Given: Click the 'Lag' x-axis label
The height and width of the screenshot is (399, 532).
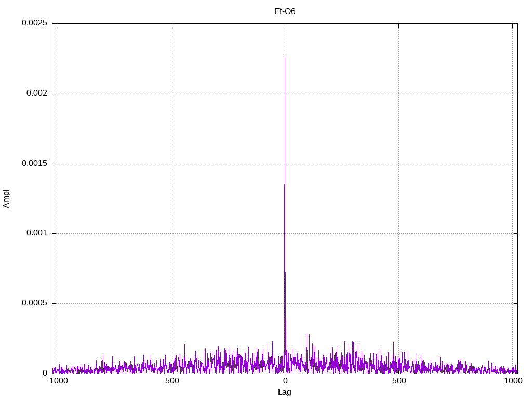Looking at the screenshot, I should [x=284, y=392].
